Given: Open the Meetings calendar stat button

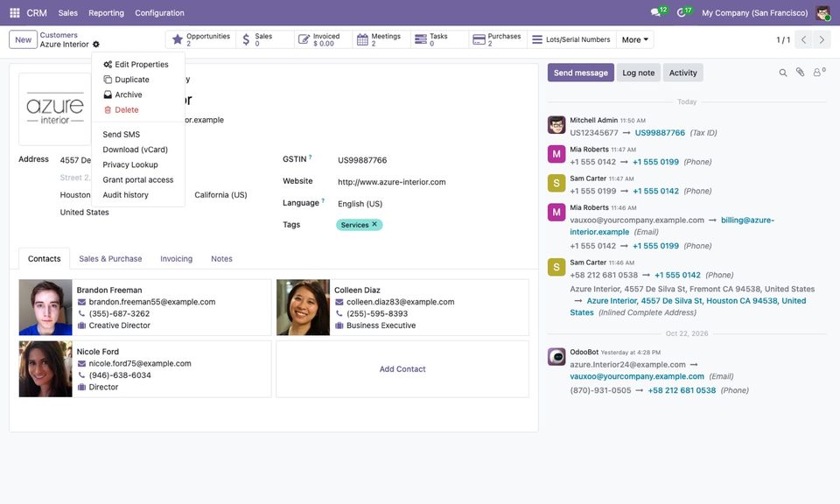Looking at the screenshot, I should (x=381, y=39).
